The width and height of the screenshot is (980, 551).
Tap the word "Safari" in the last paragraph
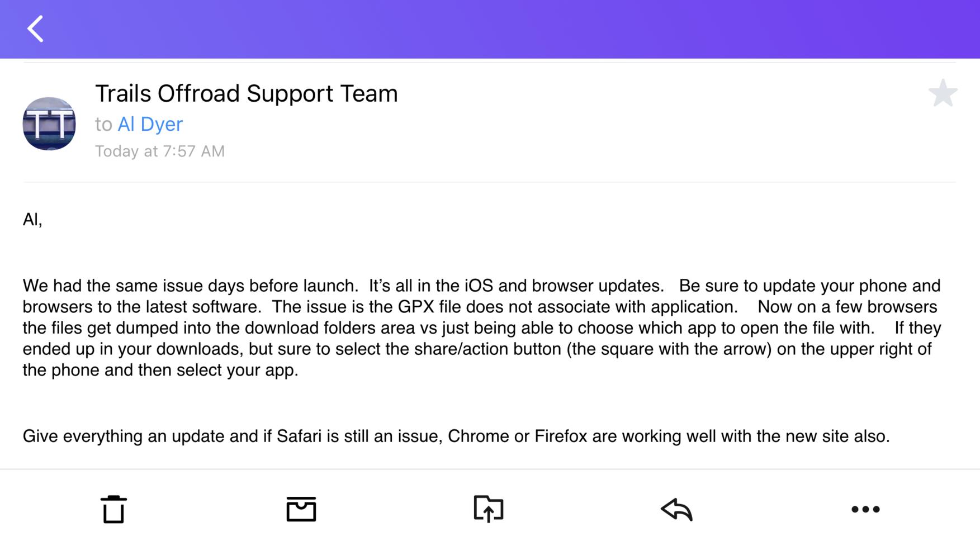point(299,436)
